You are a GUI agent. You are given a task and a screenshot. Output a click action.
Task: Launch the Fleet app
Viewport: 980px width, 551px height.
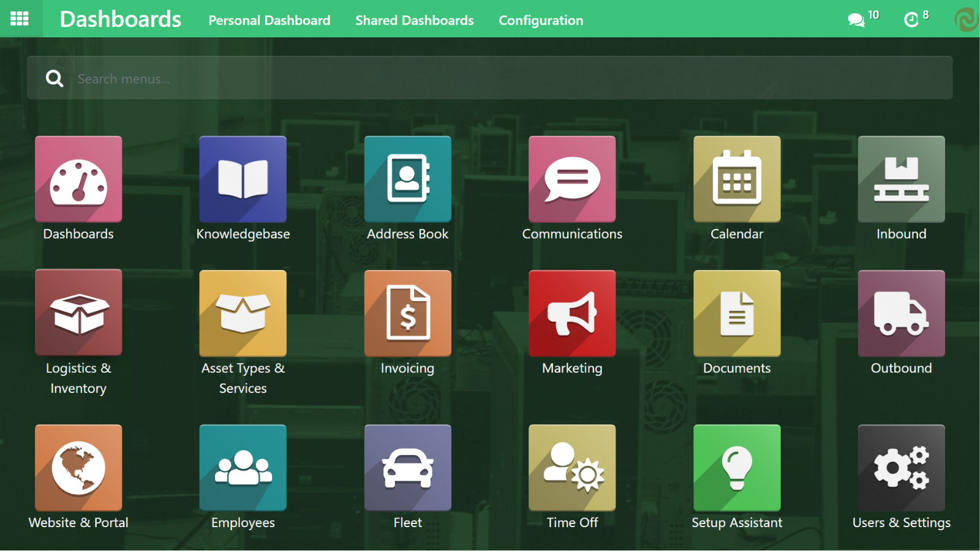407,468
